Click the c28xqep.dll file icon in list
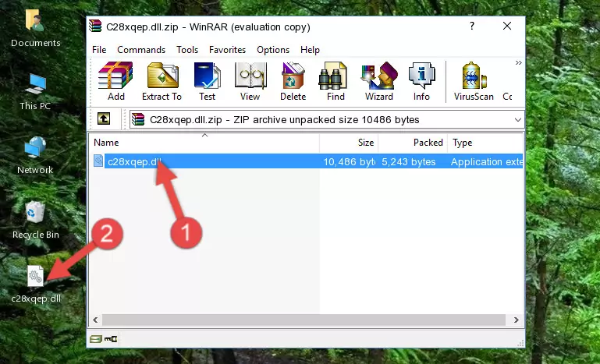Viewport: 600px width, 364px height. (98, 161)
